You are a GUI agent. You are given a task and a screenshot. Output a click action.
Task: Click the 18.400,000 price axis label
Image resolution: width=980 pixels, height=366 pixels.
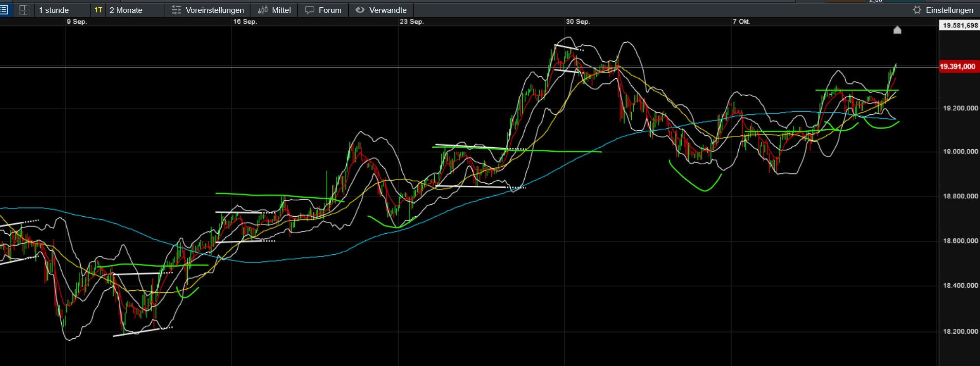pyautogui.click(x=960, y=285)
